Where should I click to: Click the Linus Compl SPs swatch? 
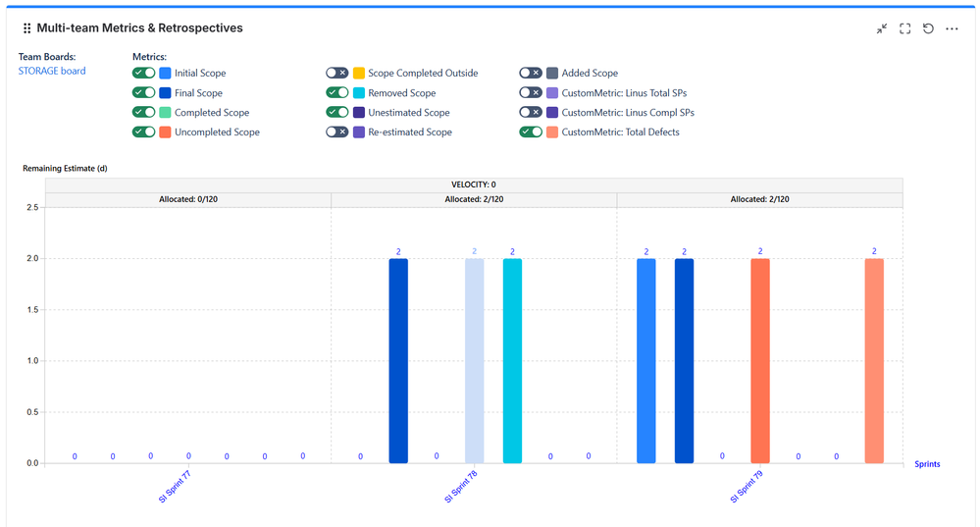pyautogui.click(x=552, y=113)
